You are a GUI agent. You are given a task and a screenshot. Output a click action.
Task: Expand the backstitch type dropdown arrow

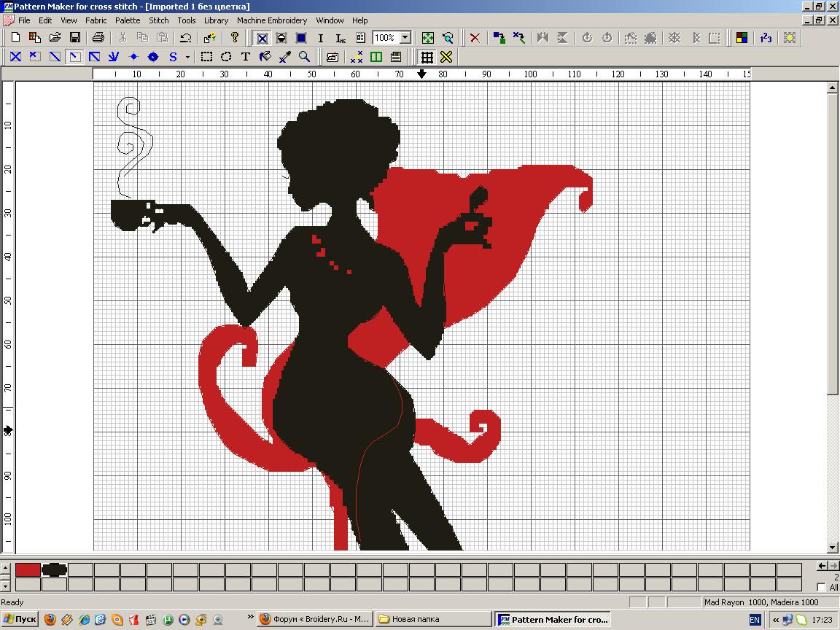tap(187, 57)
